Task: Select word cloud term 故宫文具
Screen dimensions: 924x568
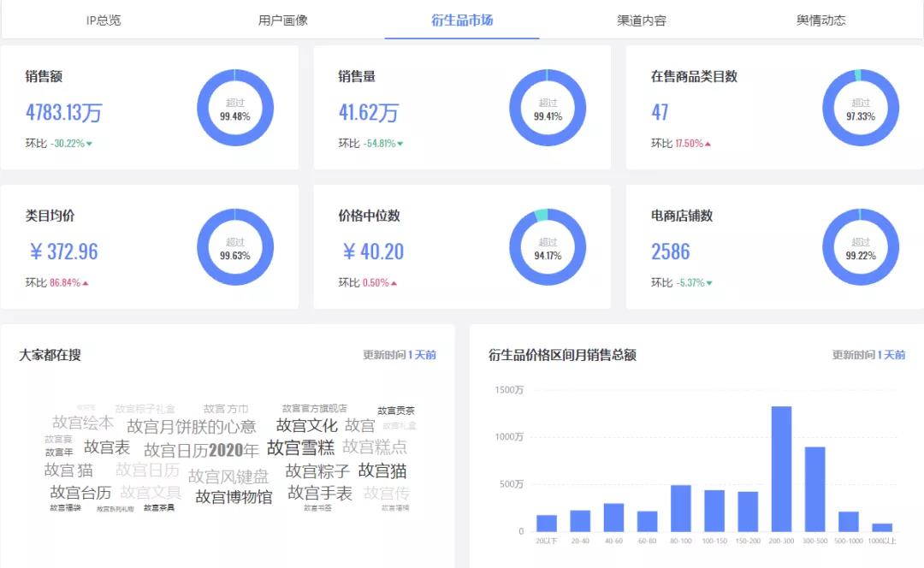Action: 151,492
